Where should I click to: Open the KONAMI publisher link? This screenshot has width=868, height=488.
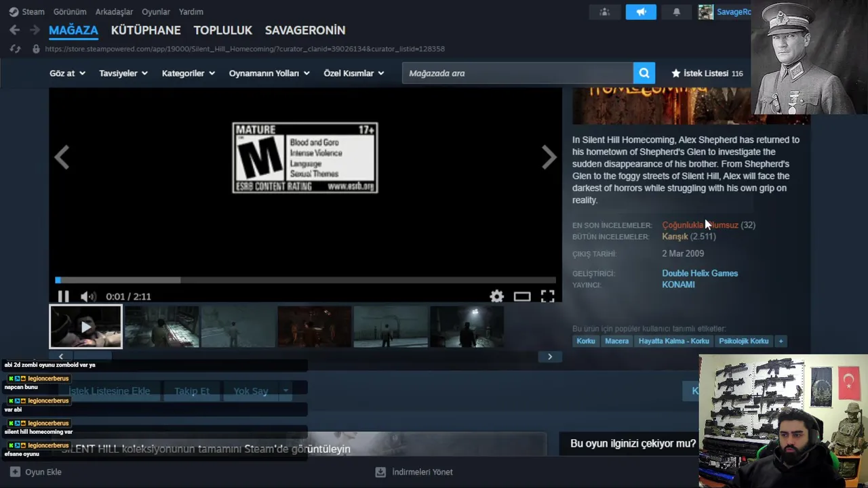[678, 285]
